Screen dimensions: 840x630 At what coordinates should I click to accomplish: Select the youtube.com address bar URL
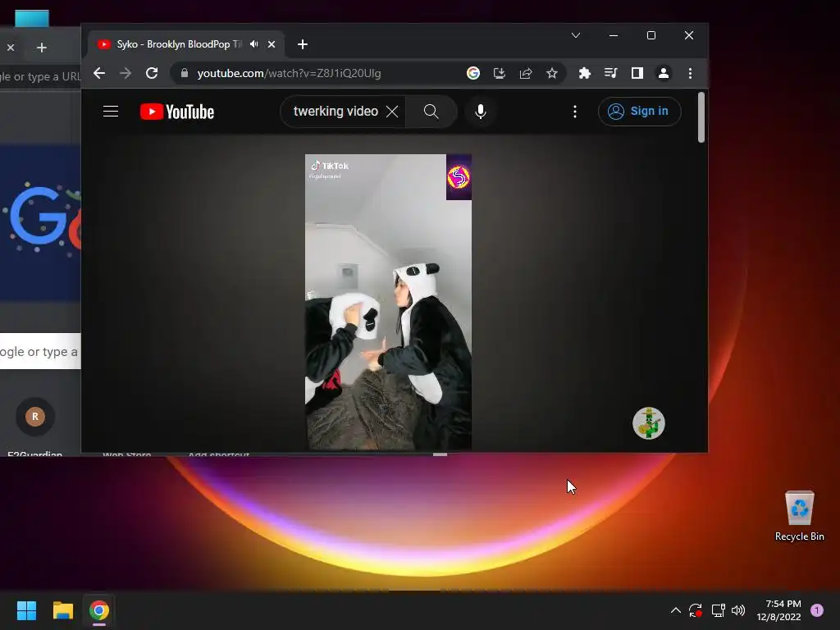coord(289,73)
